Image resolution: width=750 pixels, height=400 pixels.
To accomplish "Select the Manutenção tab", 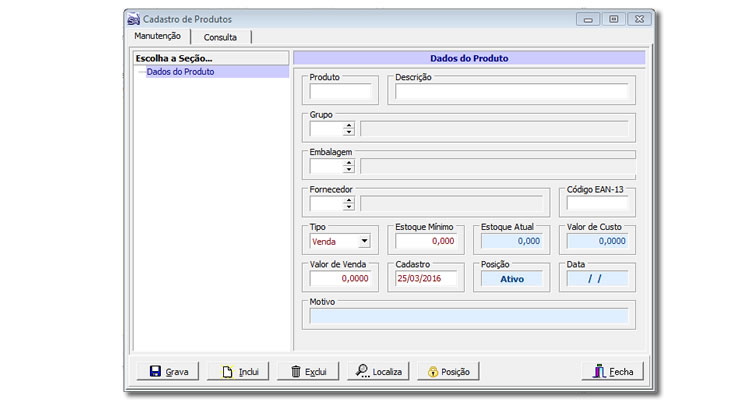I will (157, 36).
